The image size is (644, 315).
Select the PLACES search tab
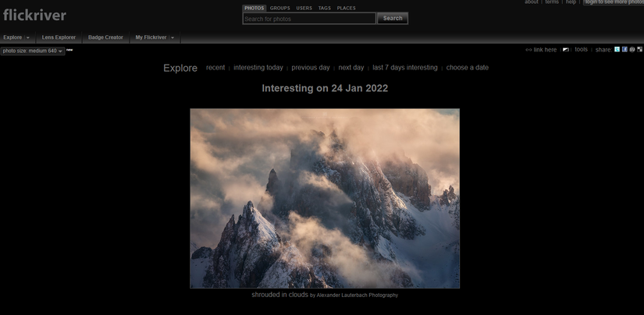pos(347,9)
